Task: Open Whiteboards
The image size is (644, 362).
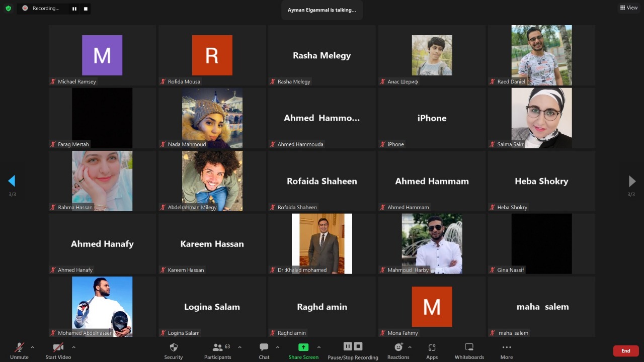Action: coord(469,350)
